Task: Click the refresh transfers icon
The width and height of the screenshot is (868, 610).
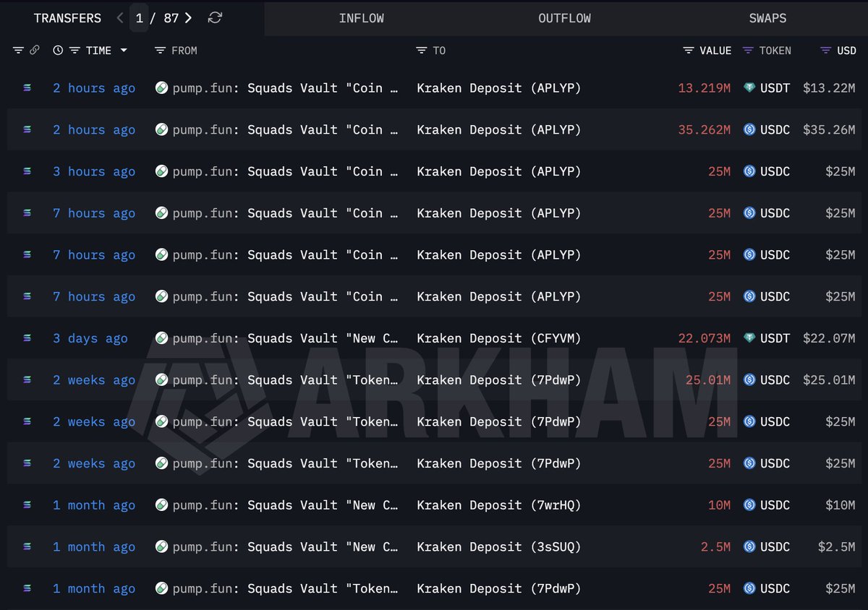Action: click(x=215, y=18)
